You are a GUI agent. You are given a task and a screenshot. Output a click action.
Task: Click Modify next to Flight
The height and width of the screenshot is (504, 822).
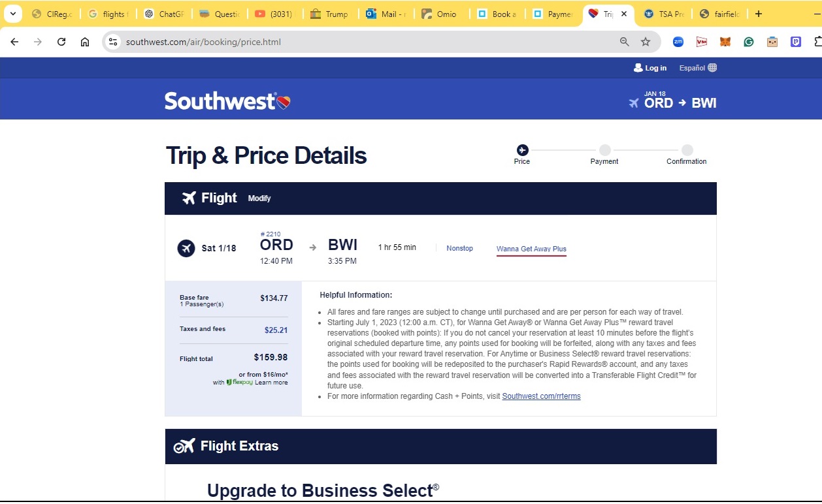coord(259,198)
